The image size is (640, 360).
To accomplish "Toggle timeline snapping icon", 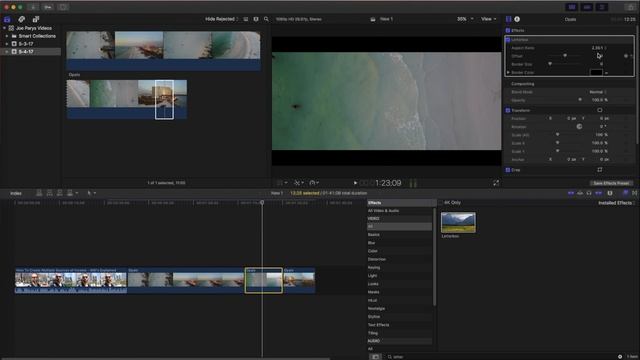I will pyautogui.click(x=598, y=193).
